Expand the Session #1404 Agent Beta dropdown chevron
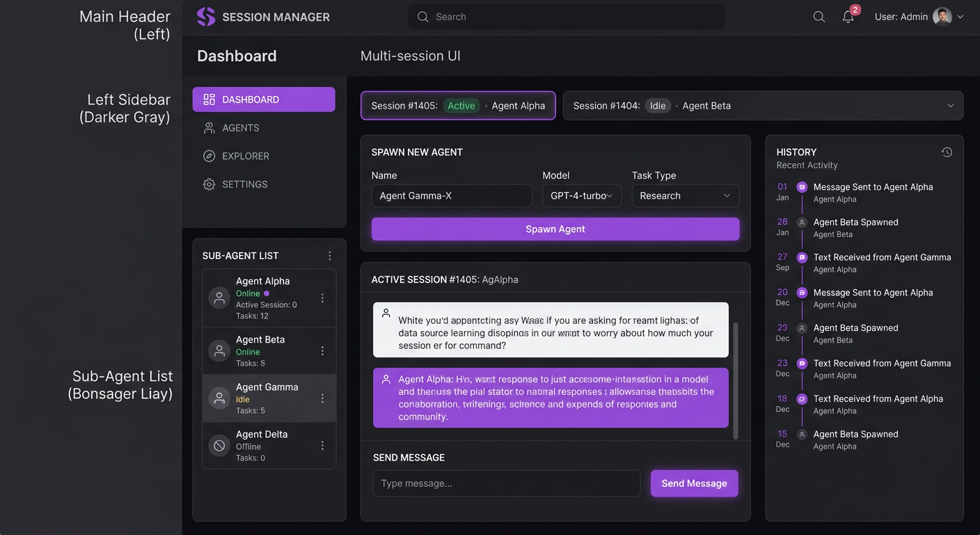 click(951, 106)
